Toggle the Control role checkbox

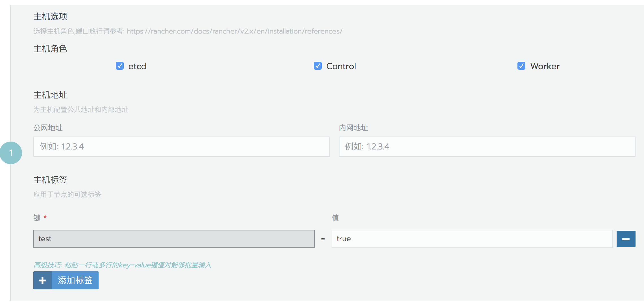click(318, 66)
